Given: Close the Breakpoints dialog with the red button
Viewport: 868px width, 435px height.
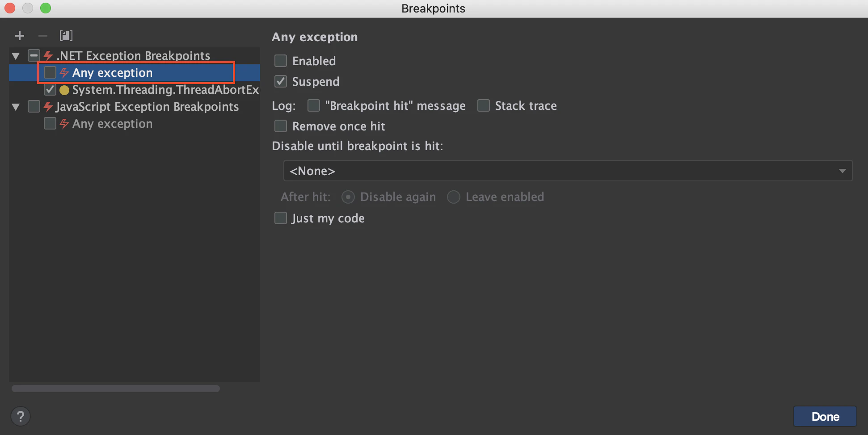Looking at the screenshot, I should click(10, 8).
